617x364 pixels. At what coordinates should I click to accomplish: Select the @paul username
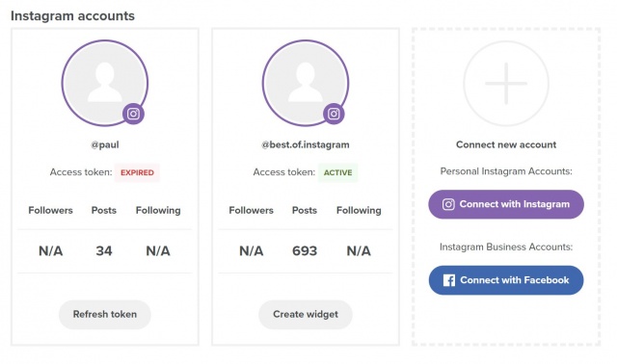click(x=105, y=144)
